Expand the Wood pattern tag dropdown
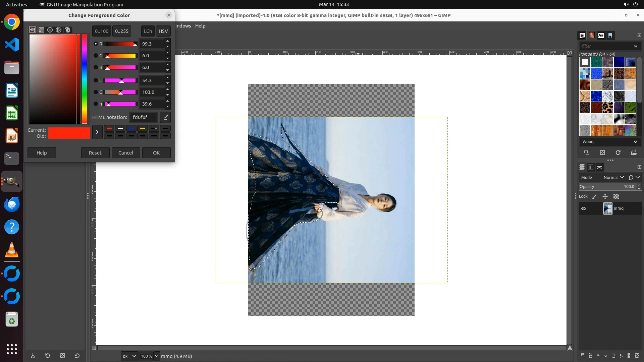The width and height of the screenshot is (644, 362). pos(635,142)
